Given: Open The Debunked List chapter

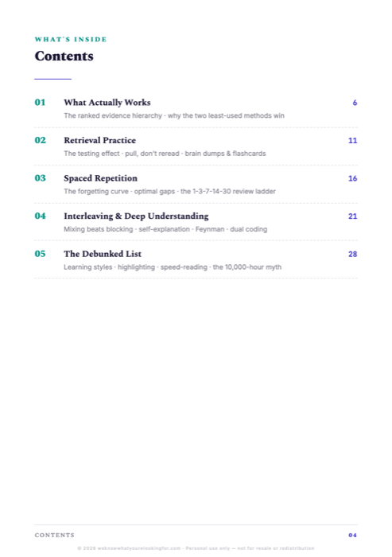Looking at the screenshot, I should coord(103,254).
